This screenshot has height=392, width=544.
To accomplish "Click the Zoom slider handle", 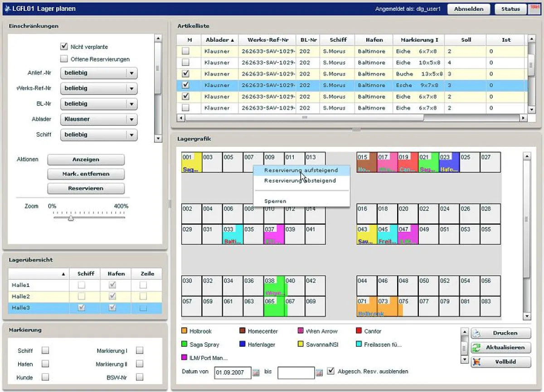I will pyautogui.click(x=71, y=218).
